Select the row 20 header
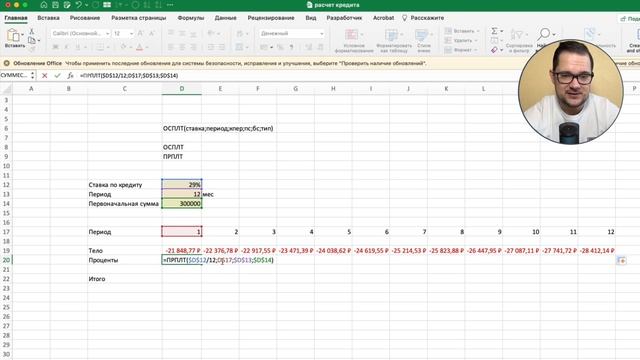Image resolution: width=640 pixels, height=360 pixels. click(x=6, y=260)
